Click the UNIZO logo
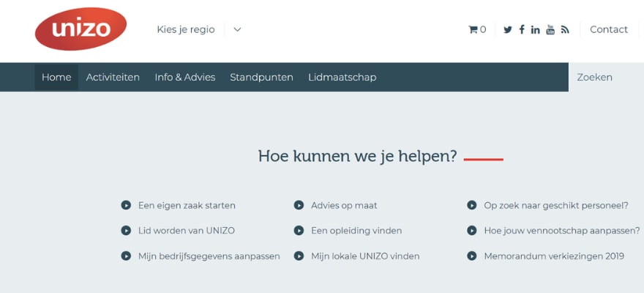Screen dimensions: 644x293 pos(80,29)
